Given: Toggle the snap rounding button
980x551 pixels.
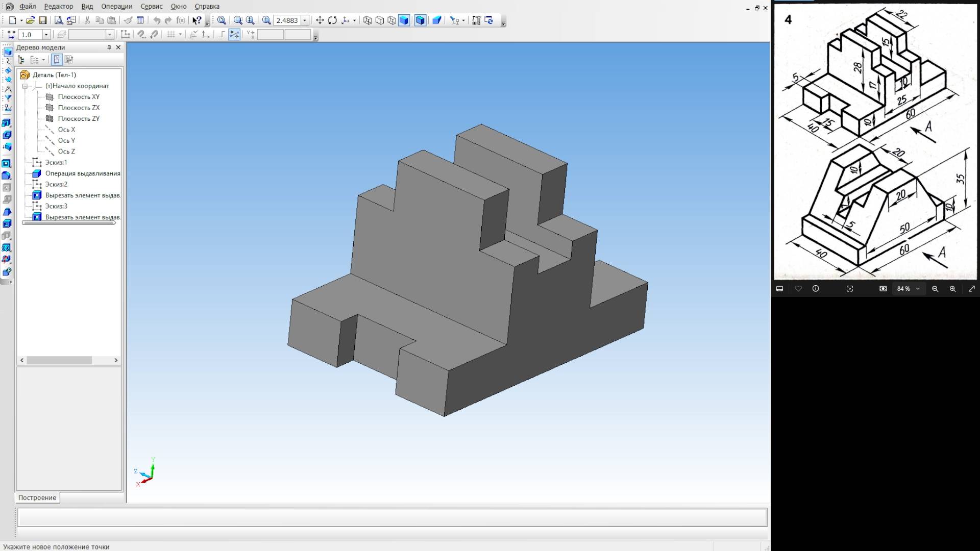Looking at the screenshot, I should pos(234,34).
